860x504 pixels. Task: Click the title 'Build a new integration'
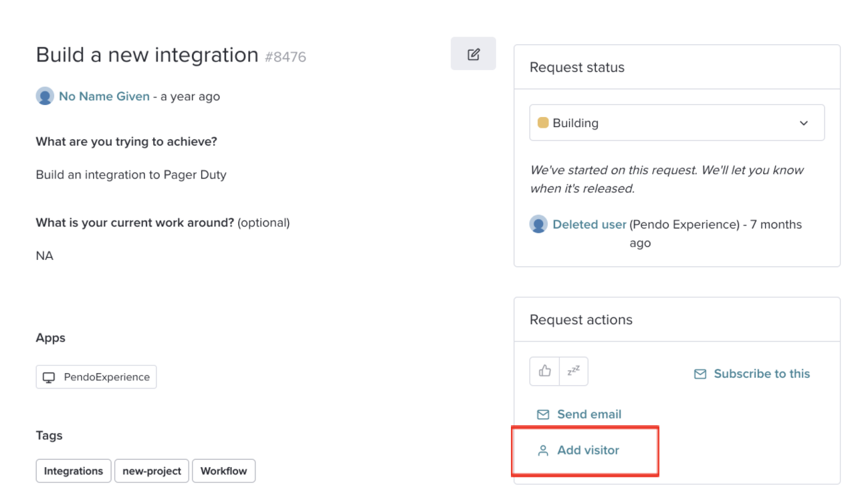tap(147, 55)
